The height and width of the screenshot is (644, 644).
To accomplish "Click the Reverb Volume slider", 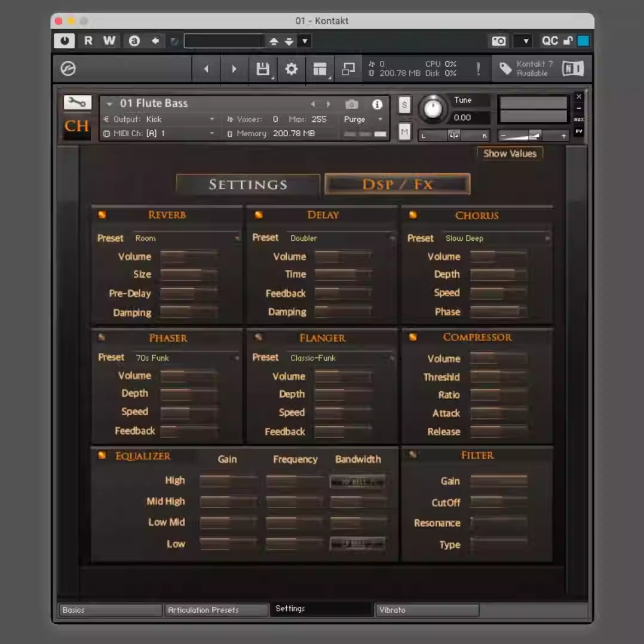I will click(189, 257).
